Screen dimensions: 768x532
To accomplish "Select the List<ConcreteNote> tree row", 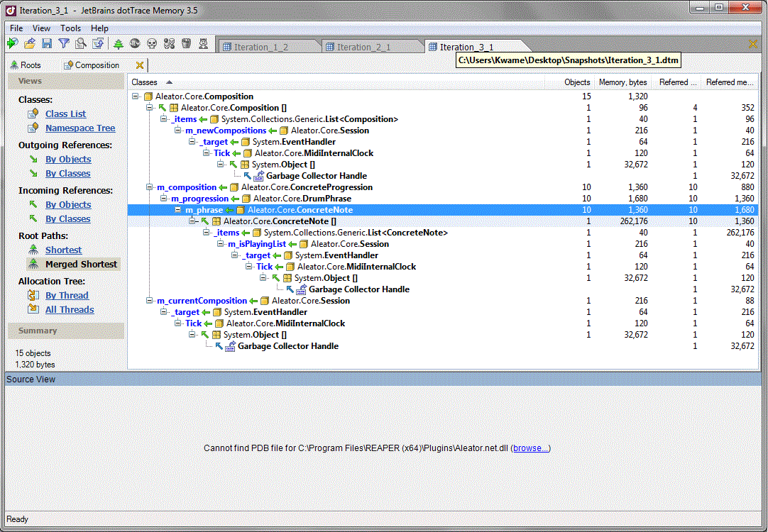I will (x=443, y=233).
